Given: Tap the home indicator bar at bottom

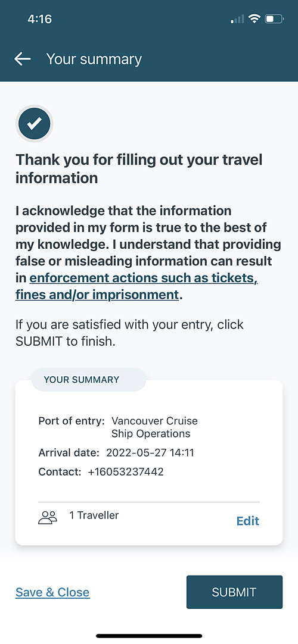Looking at the screenshot, I should tap(149, 636).
